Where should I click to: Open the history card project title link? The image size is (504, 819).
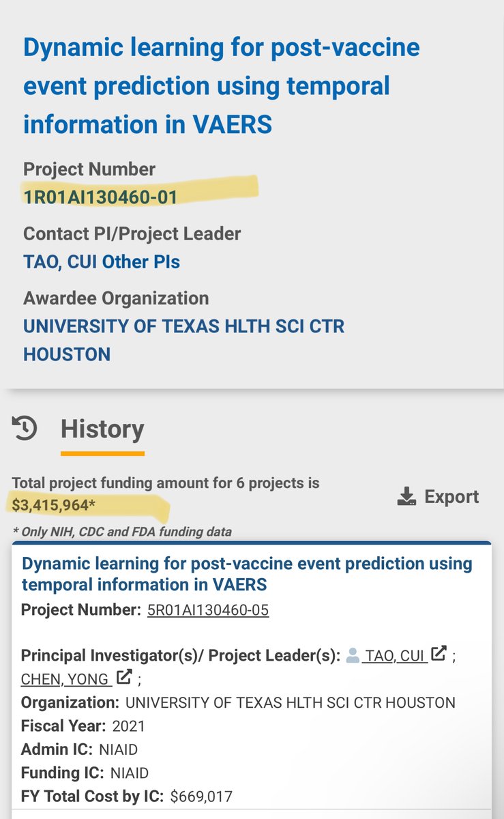click(x=246, y=574)
